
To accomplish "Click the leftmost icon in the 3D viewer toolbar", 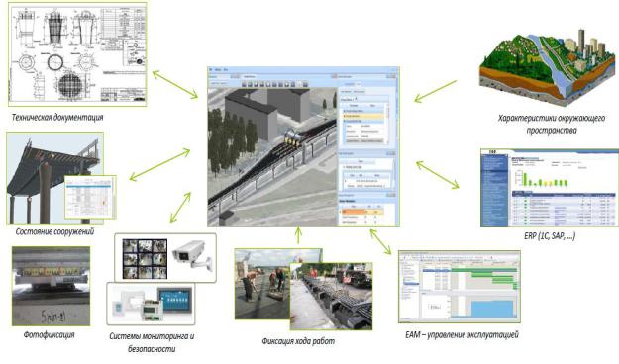I will 244,84.
